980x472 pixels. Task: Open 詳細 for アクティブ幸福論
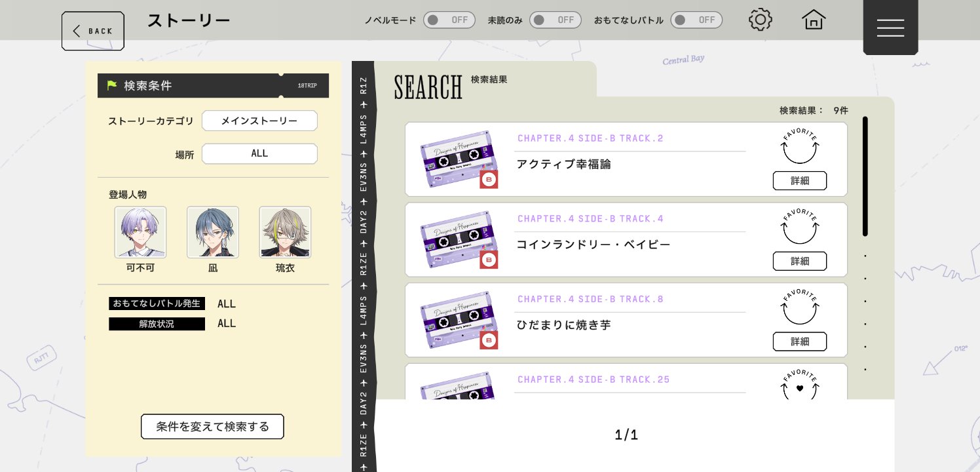click(x=800, y=181)
